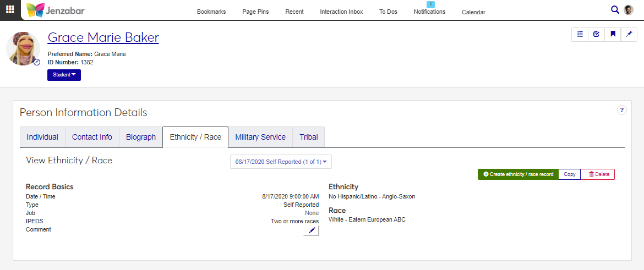Image resolution: width=644 pixels, height=270 pixels.
Task: Open the global search magnifier
Action: click(615, 10)
